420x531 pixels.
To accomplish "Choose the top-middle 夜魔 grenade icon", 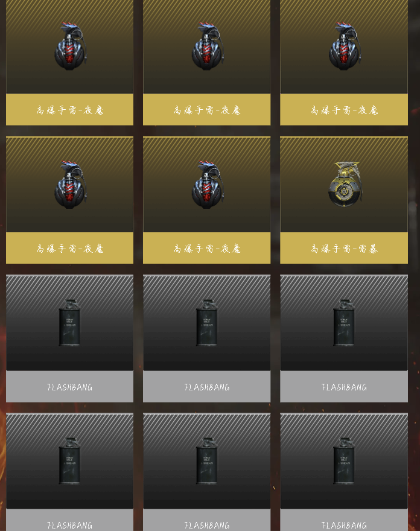I will [x=208, y=46].
